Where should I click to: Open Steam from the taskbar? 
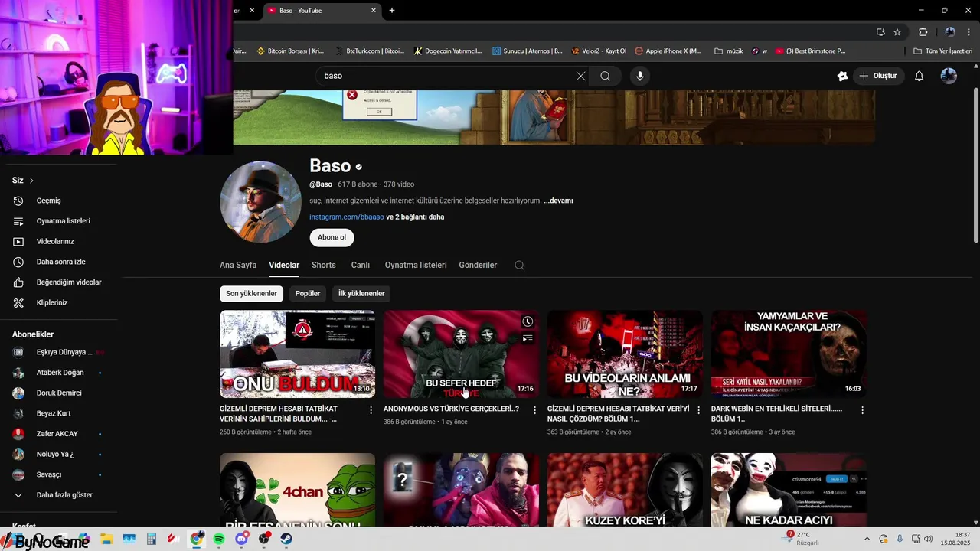(286, 539)
